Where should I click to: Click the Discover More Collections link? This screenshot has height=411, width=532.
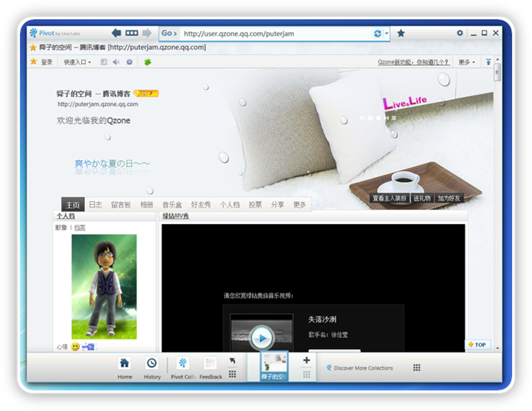(x=359, y=368)
